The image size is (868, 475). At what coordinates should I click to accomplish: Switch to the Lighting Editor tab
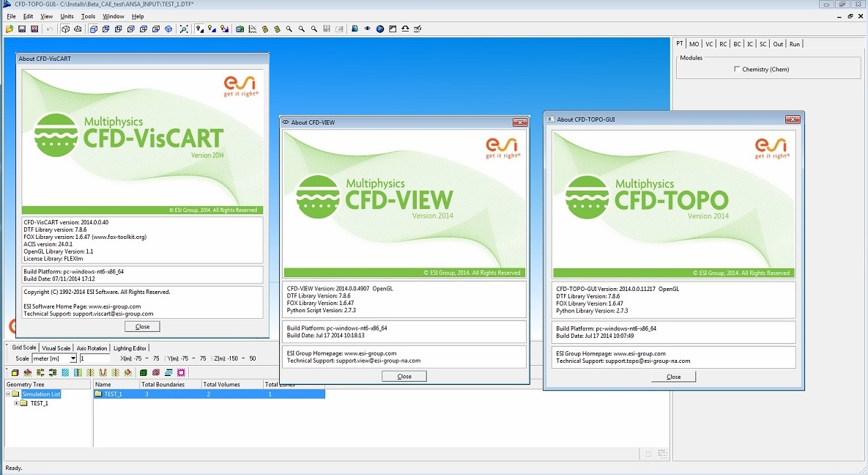click(x=130, y=348)
